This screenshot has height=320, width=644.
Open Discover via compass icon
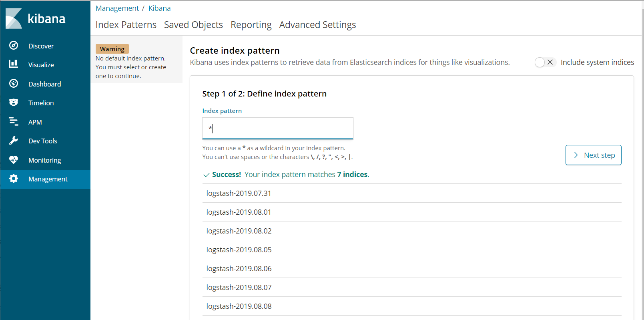[14, 45]
